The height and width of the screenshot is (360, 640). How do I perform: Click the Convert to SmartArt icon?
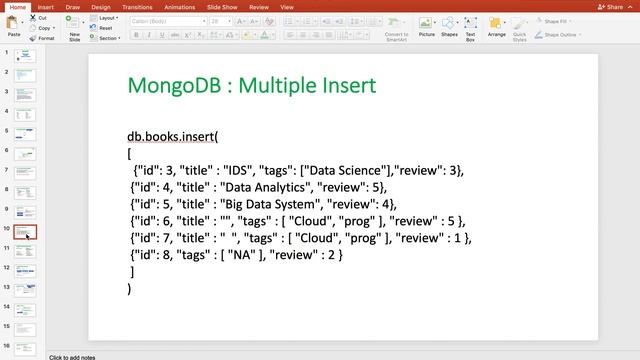coord(394,22)
